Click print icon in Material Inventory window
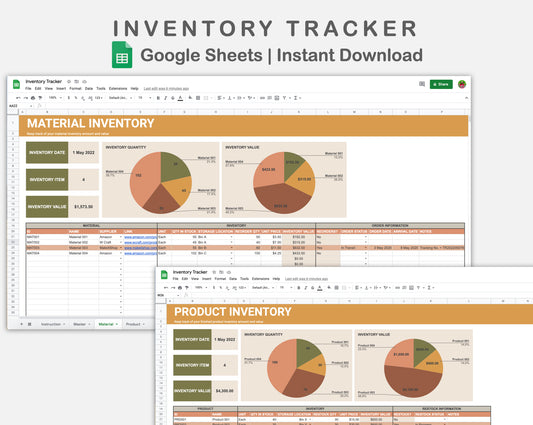Screen dimensions: 533x425 [x=33, y=98]
